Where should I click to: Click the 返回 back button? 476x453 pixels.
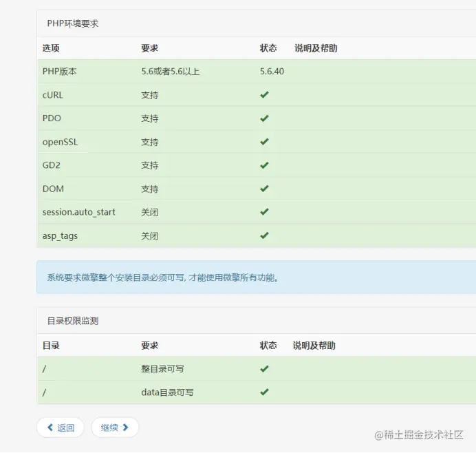click(61, 428)
